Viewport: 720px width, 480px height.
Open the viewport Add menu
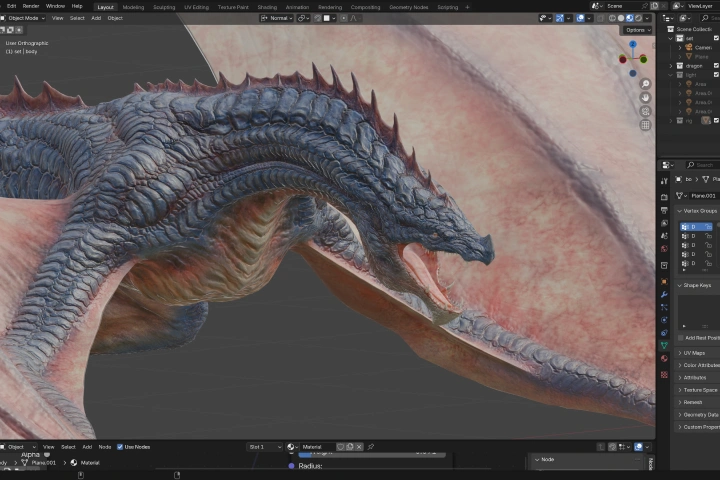[96, 18]
